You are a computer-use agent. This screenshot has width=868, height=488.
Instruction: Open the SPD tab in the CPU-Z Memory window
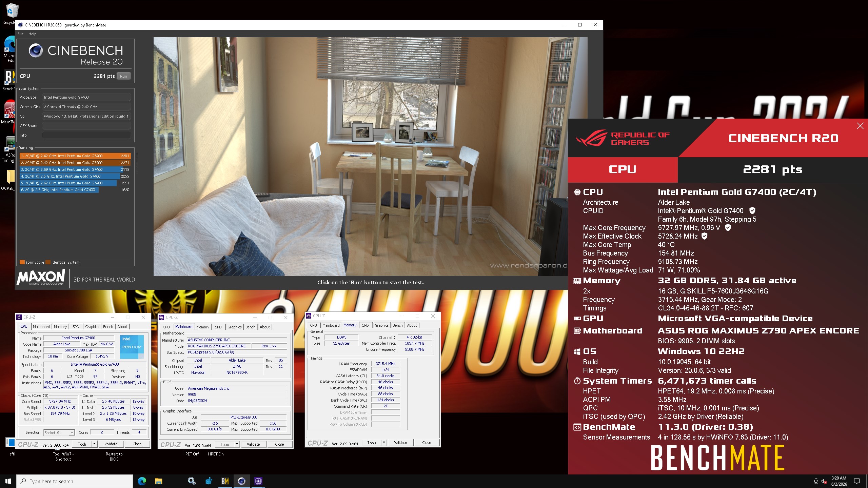[x=366, y=325]
